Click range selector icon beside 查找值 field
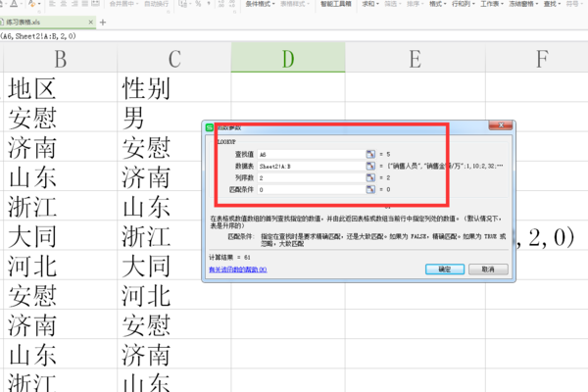Viewport: 588px width, 392px height. (370, 154)
